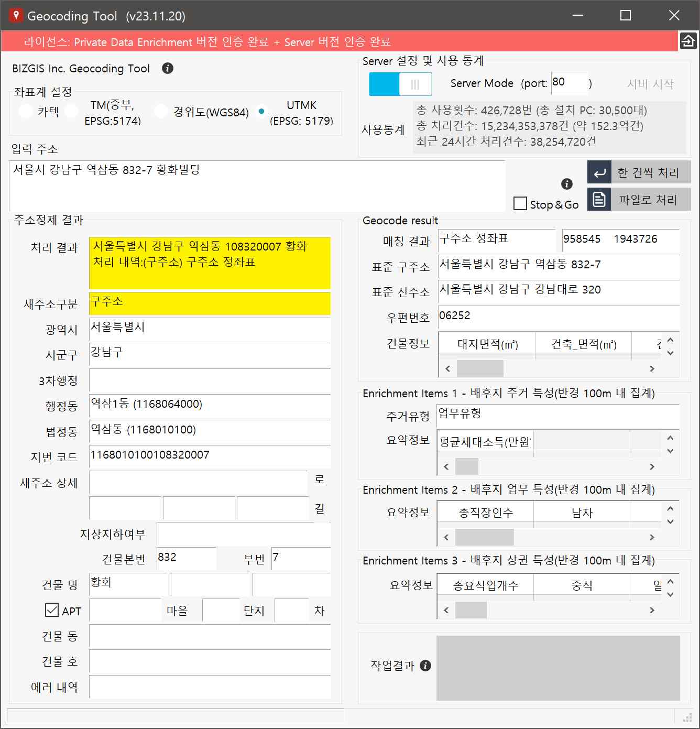This screenshot has width=700, height=729.
Task: Click the 한 건씩 처리 button
Action: pos(639,172)
